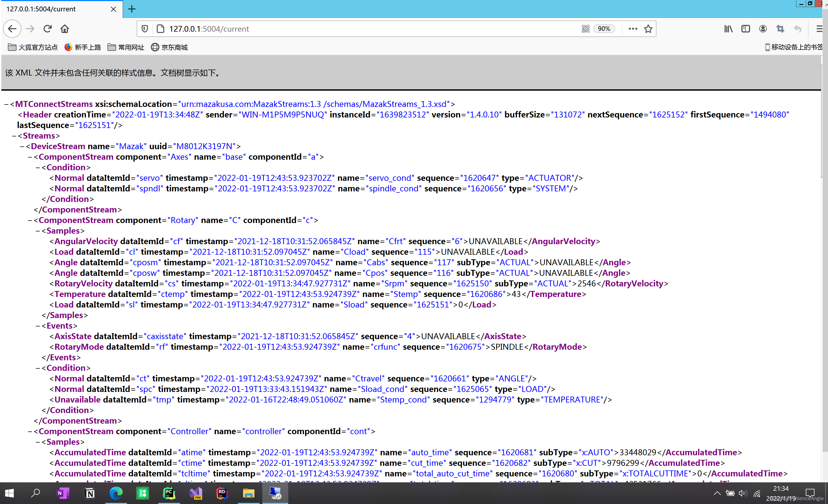Click the screenshot crop tool icon
This screenshot has width=828, height=504.
point(780,29)
